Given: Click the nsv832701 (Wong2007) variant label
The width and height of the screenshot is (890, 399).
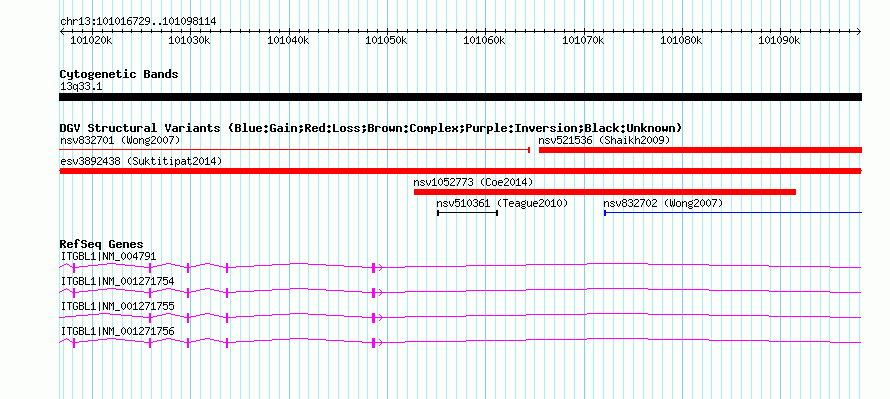Looking at the screenshot, I should click(x=120, y=140).
